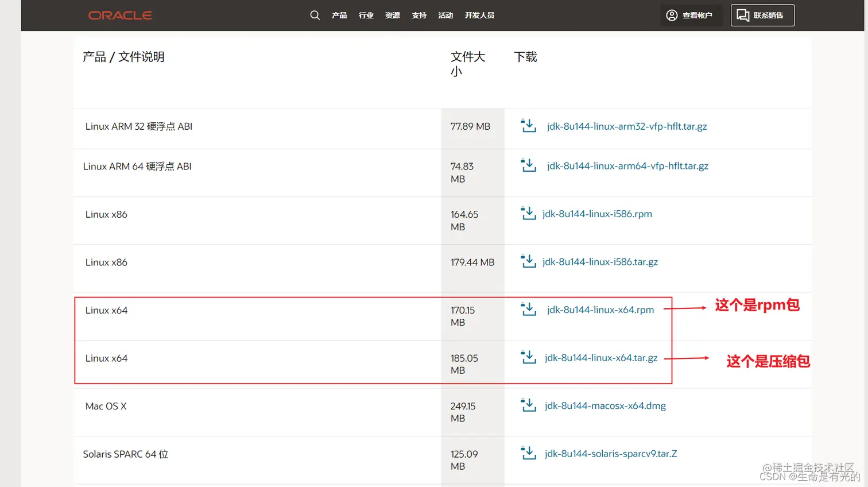The height and width of the screenshot is (487, 868).
Task: Download jdk-8u144-linux-x64.tar.gz link
Action: click(601, 358)
